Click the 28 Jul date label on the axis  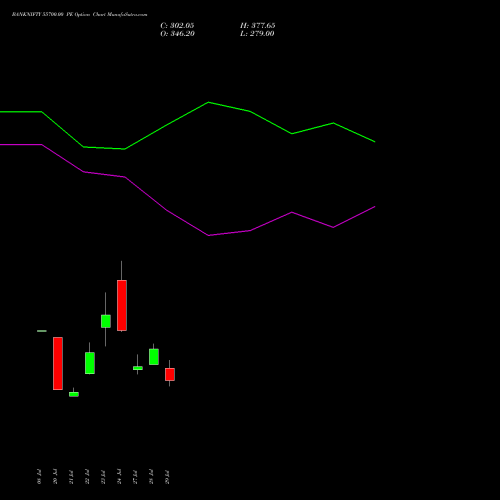pos(151,477)
